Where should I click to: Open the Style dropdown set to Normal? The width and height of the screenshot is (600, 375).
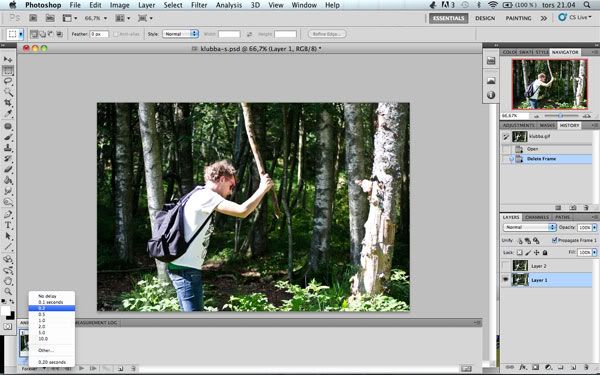pos(180,34)
